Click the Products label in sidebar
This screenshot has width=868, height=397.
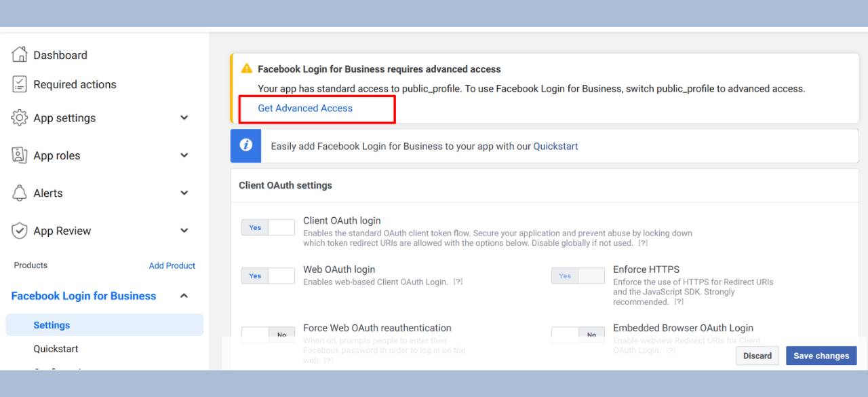[31, 265]
